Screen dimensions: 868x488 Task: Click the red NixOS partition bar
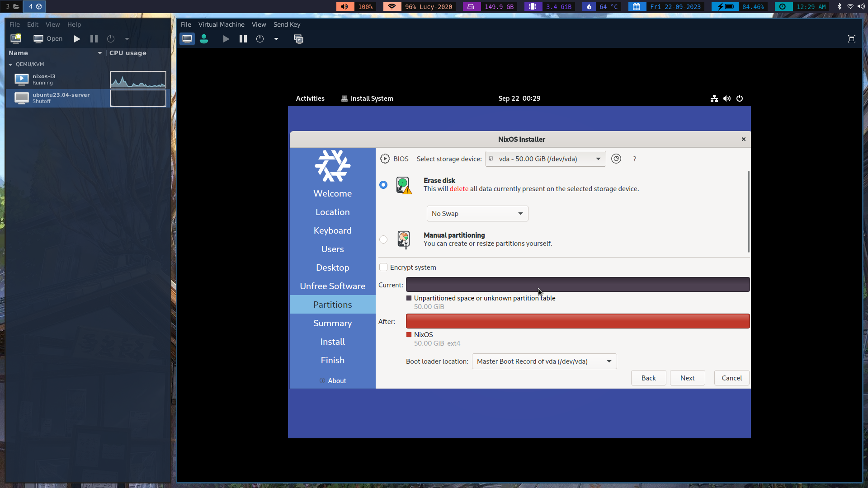[x=577, y=321]
